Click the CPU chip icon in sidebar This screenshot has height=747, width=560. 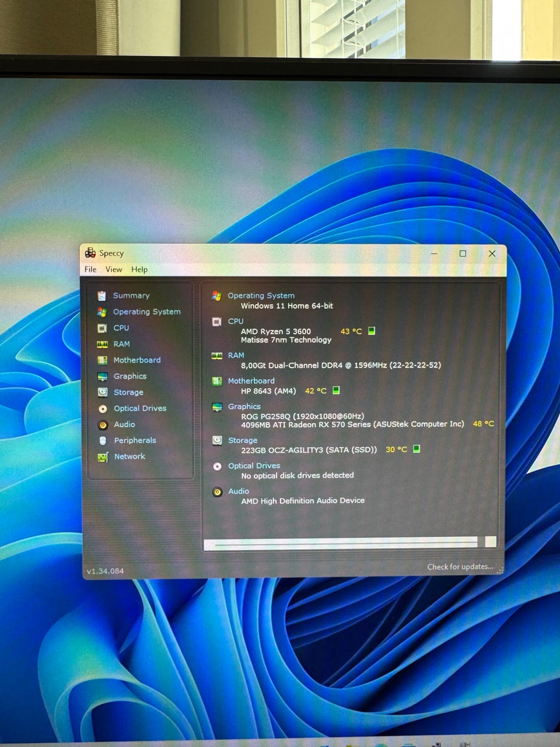pos(102,328)
